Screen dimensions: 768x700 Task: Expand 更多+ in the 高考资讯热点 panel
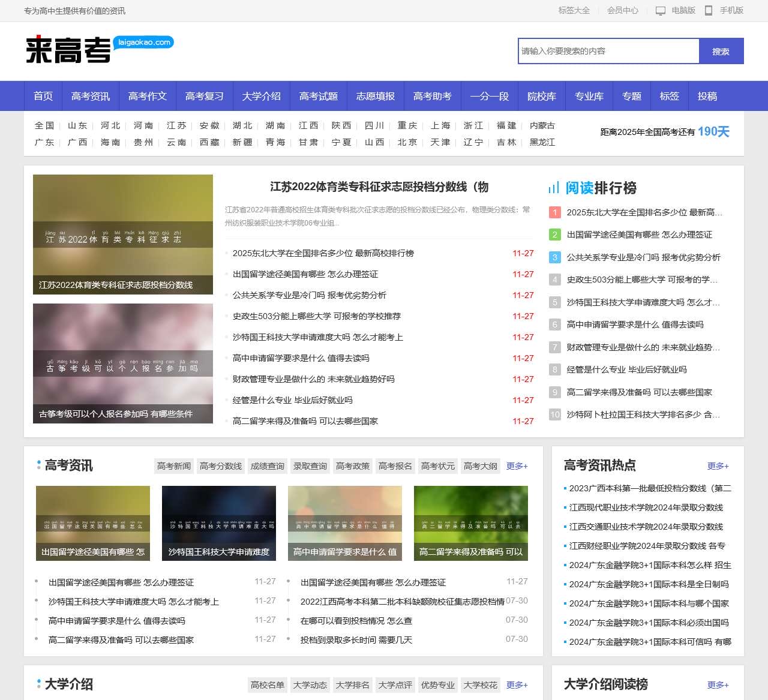[718, 465]
